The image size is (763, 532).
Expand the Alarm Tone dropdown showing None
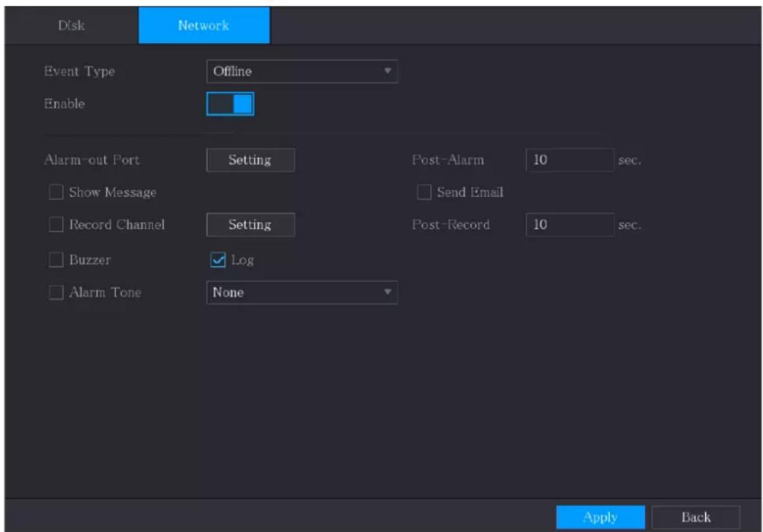click(x=302, y=292)
